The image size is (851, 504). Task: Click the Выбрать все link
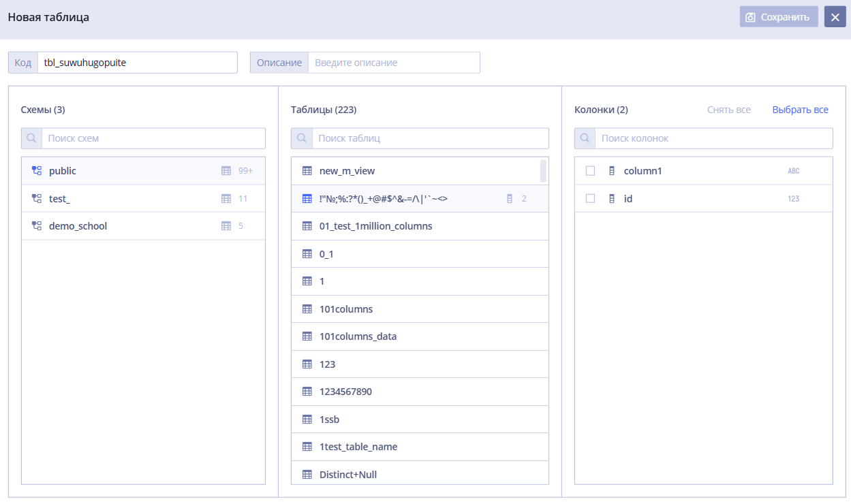click(x=801, y=110)
